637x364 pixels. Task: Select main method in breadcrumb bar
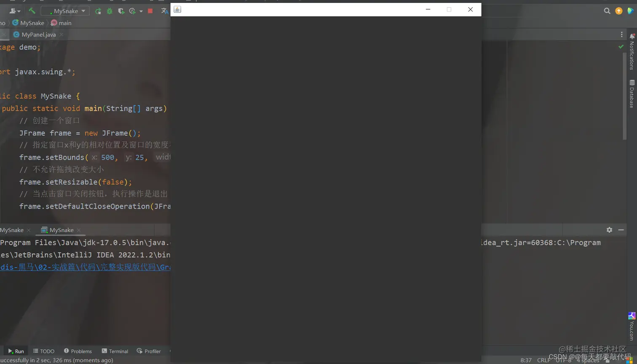tap(61, 23)
